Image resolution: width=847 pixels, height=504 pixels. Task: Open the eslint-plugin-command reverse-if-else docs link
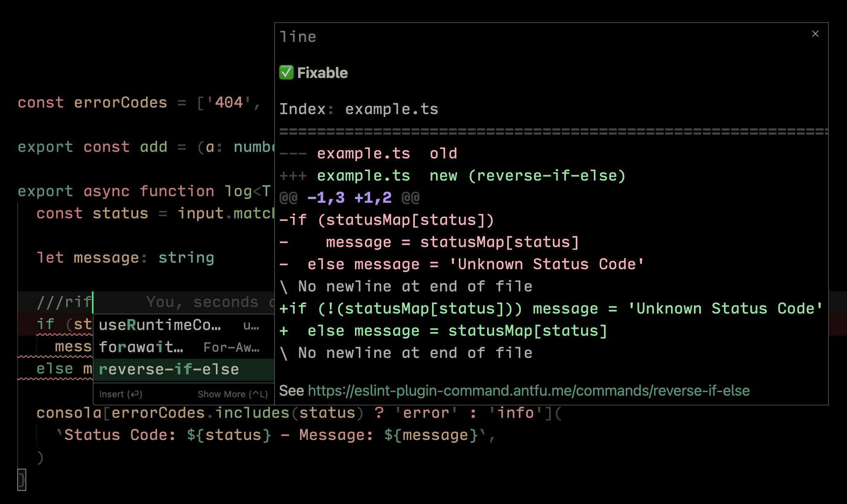(529, 391)
